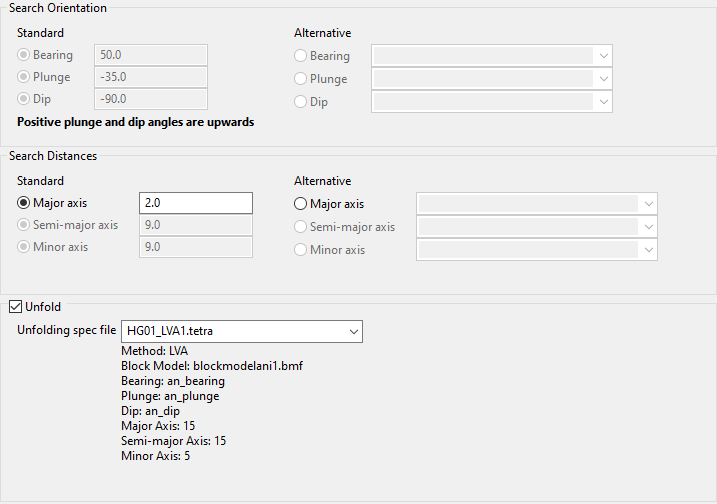Click Standard Minor axis value field
This screenshot has height=504, width=717.
coord(195,247)
